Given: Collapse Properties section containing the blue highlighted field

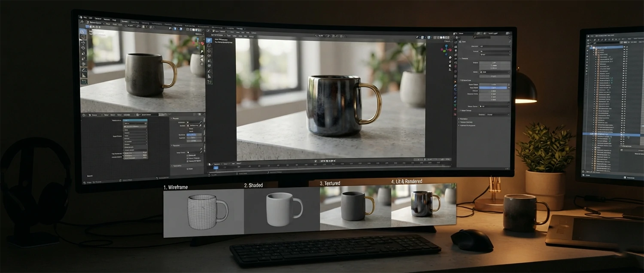Looking at the screenshot, I should [x=461, y=80].
